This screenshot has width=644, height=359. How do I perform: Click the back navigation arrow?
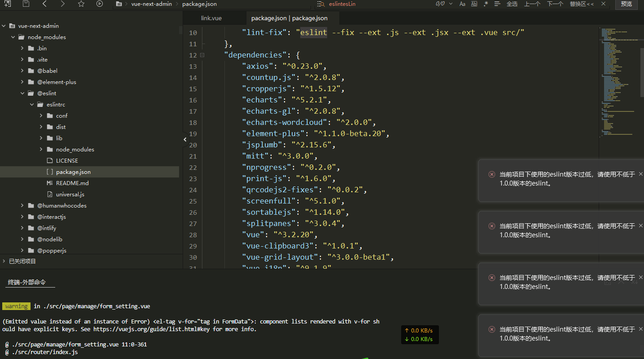[44, 4]
